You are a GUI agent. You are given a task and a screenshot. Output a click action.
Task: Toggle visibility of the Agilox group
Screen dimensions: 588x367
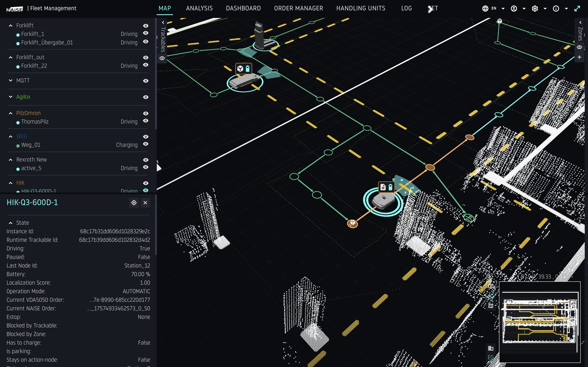coord(146,97)
